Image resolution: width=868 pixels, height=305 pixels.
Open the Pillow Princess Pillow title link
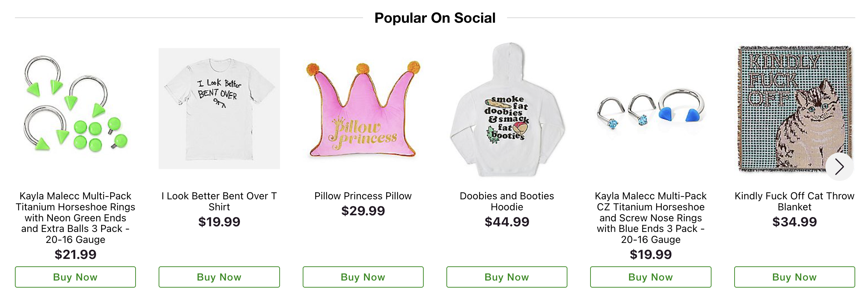point(363,196)
